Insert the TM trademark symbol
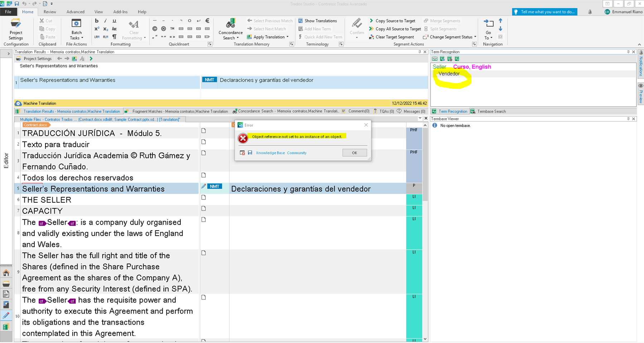 pyautogui.click(x=172, y=29)
